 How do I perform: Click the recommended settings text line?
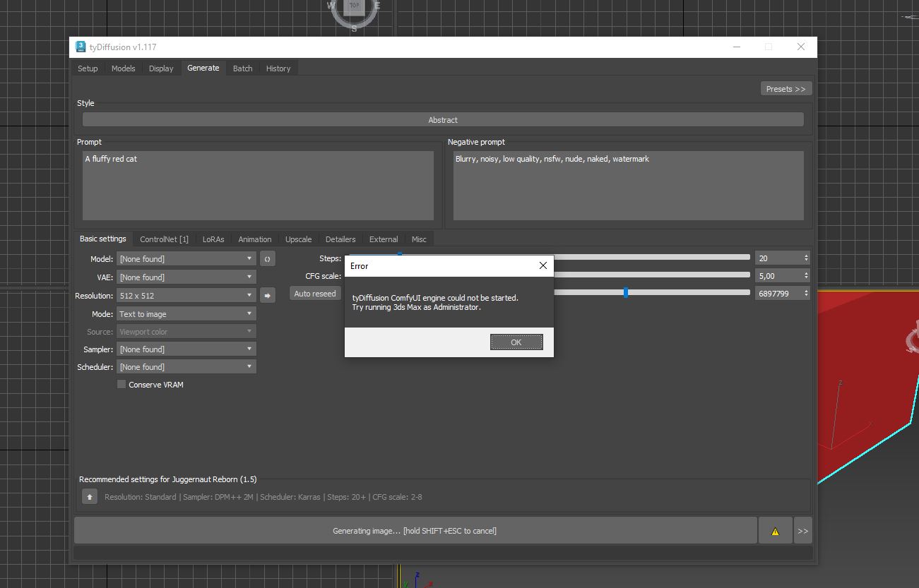coord(263,497)
